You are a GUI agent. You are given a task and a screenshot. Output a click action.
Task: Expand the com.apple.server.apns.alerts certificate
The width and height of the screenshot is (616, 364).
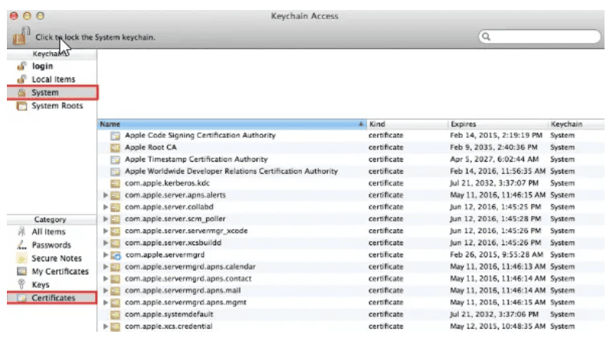click(x=106, y=195)
